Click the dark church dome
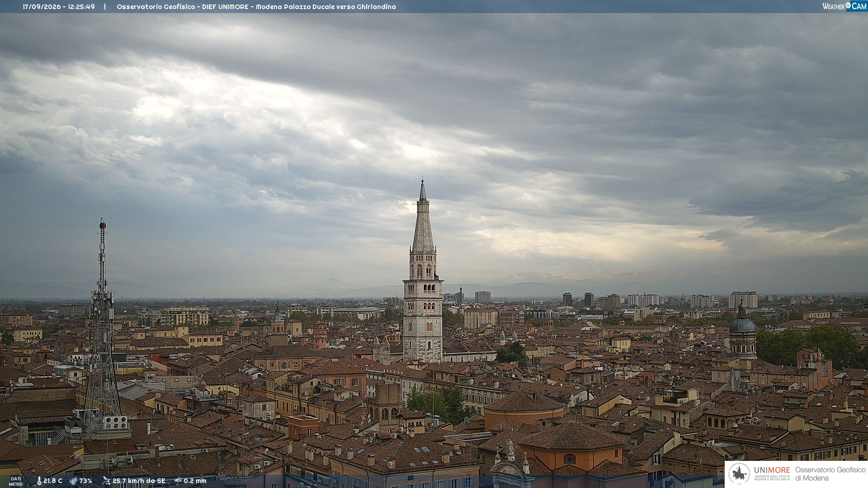The width and height of the screenshot is (868, 488). click(742, 325)
